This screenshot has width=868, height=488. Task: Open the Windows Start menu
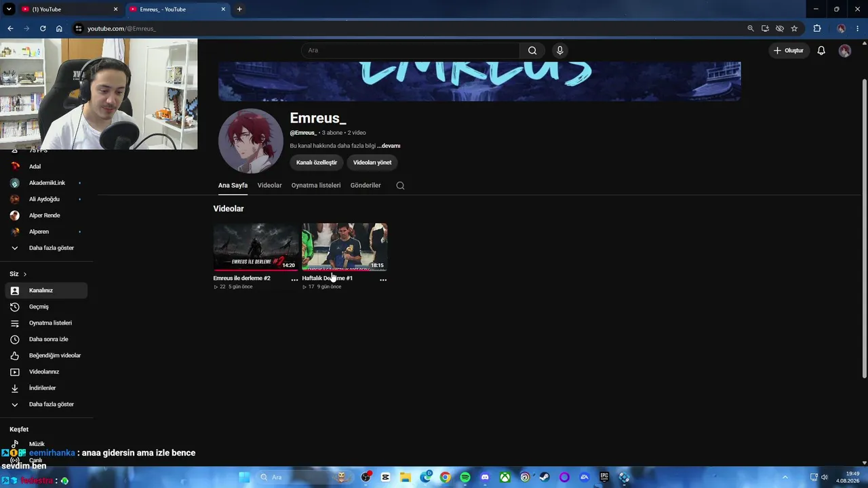pos(244,477)
